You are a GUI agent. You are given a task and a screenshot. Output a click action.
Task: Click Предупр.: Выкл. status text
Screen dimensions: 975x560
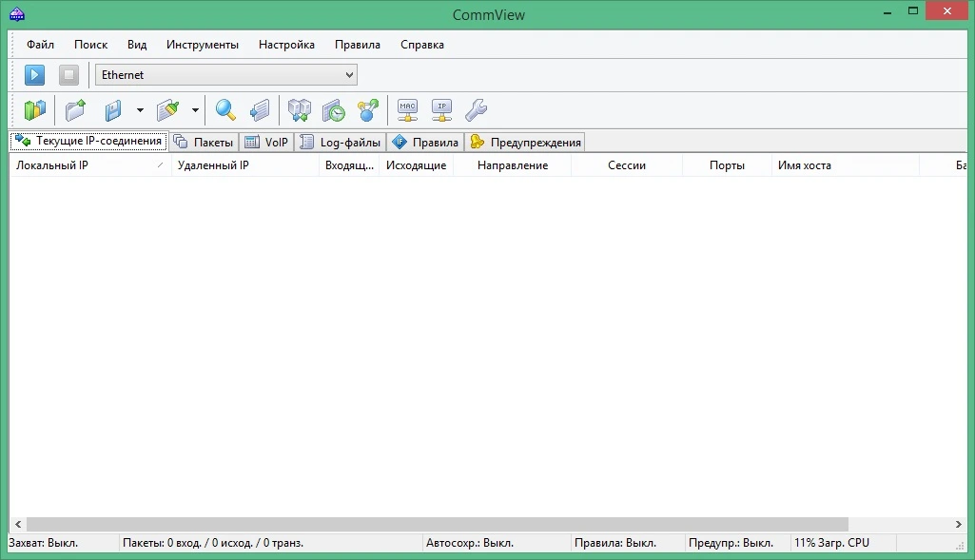[x=731, y=543]
